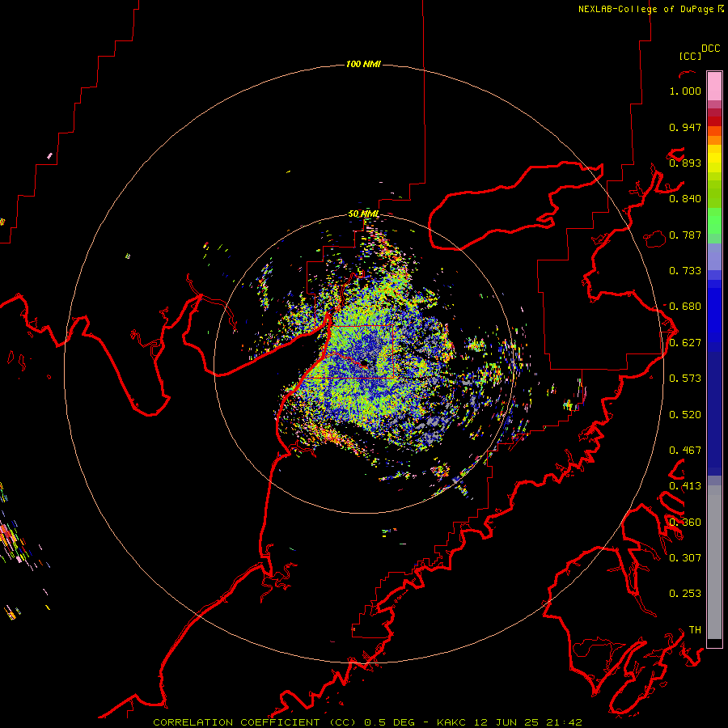Click the 0.840 scale value
Screen dimensions: 728x728
point(685,199)
